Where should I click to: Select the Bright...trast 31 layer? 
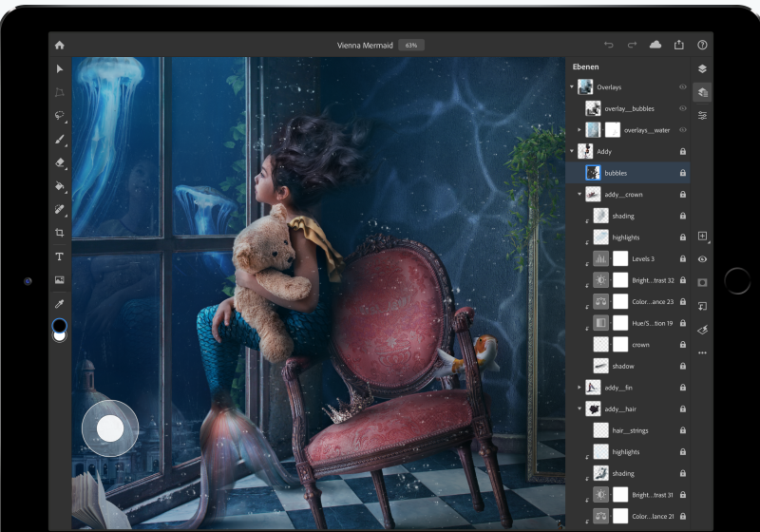coord(628,495)
